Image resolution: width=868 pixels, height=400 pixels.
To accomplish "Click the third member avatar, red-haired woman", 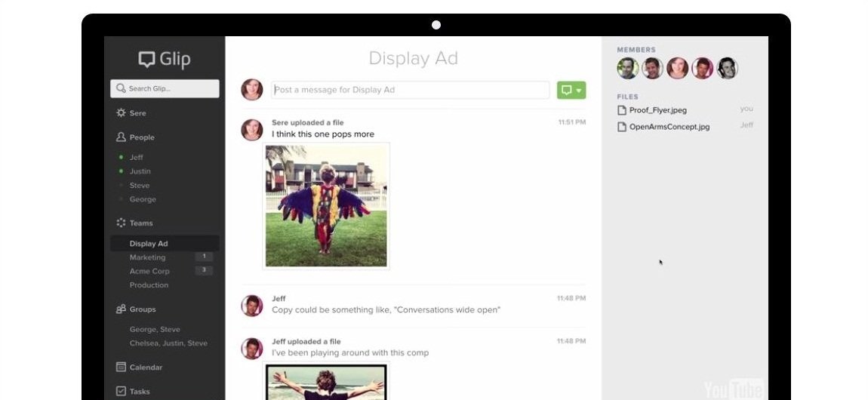I will tap(678, 69).
